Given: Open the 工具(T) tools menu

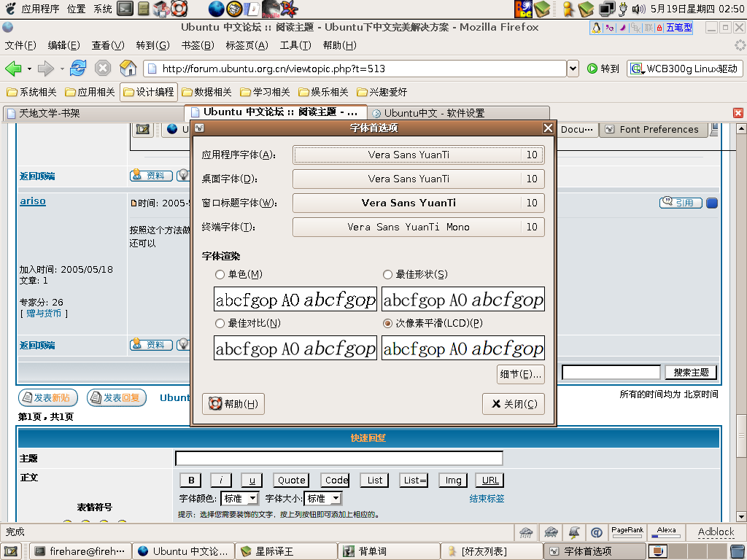Looking at the screenshot, I should [x=295, y=45].
